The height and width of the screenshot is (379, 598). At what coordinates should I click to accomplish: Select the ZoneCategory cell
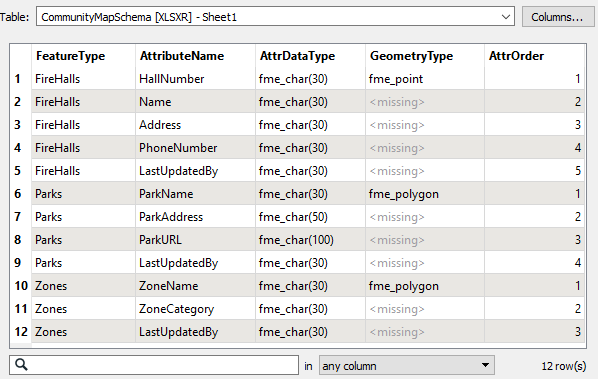click(x=195, y=309)
